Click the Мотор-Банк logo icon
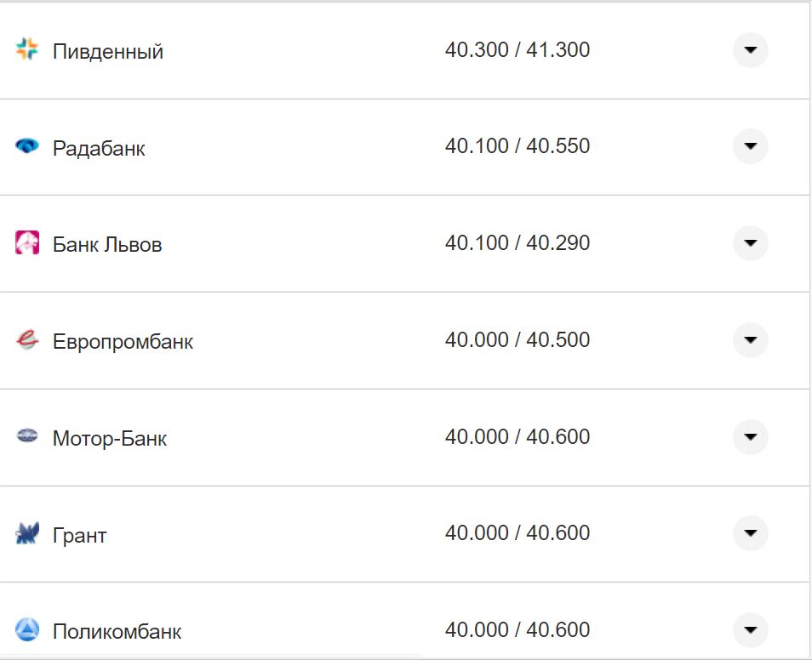 (27, 437)
